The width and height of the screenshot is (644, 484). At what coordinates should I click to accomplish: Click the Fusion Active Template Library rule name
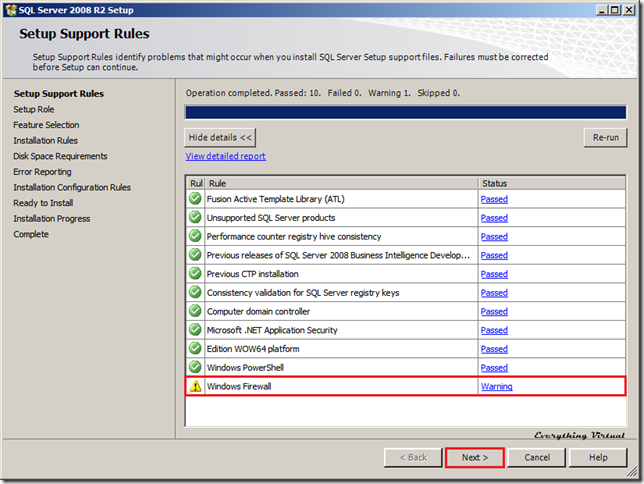[275, 199]
